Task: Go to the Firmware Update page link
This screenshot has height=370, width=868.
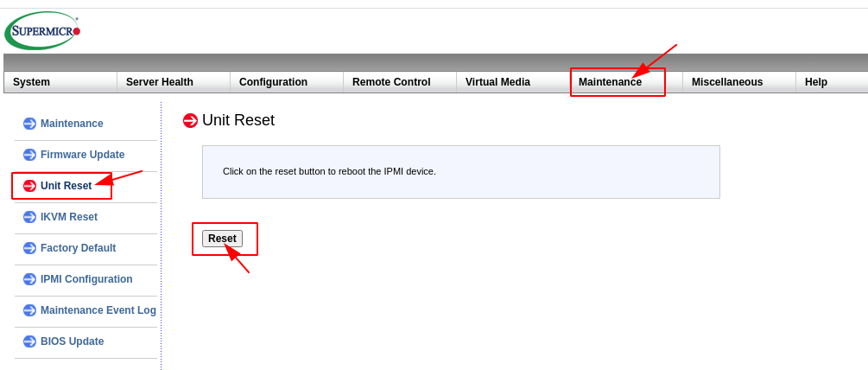Action: click(82, 155)
